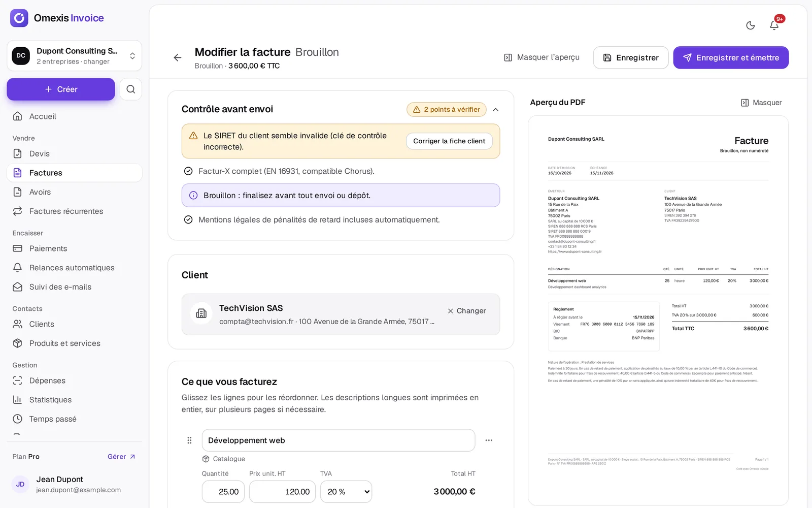812x508 pixels.
Task: Toggle dark mode moon icon
Action: pyautogui.click(x=751, y=25)
